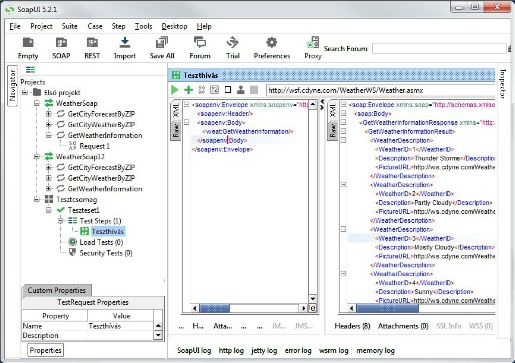Image resolution: width=515 pixels, height=363 pixels.
Task: Open the Help menu
Action: pyautogui.click(x=204, y=26)
